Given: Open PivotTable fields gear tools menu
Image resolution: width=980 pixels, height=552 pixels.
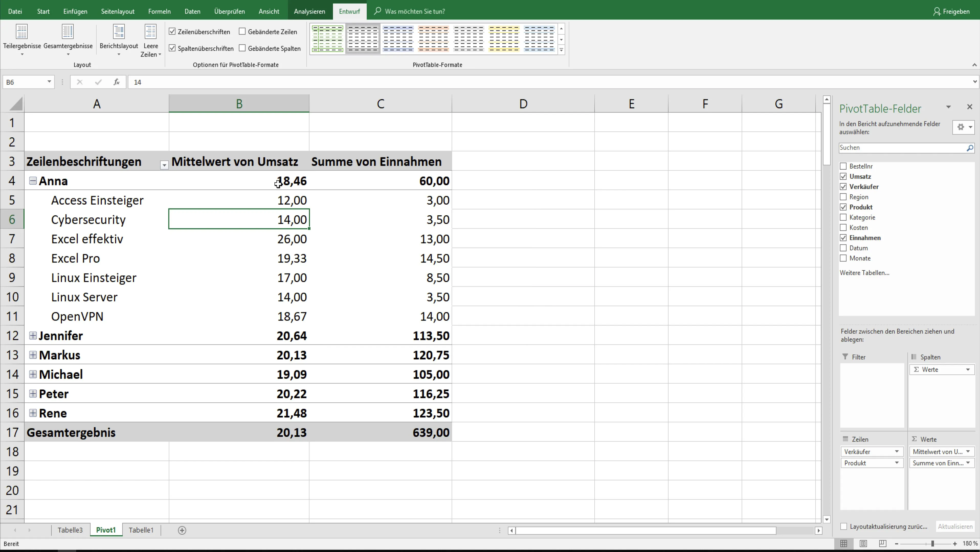Looking at the screenshot, I should [x=964, y=127].
